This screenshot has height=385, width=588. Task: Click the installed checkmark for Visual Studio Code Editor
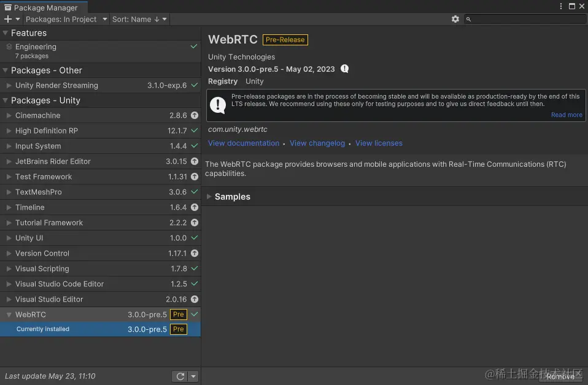click(194, 283)
